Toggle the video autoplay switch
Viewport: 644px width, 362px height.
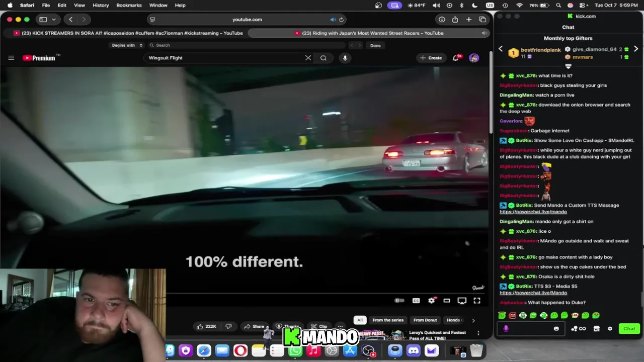tap(399, 301)
